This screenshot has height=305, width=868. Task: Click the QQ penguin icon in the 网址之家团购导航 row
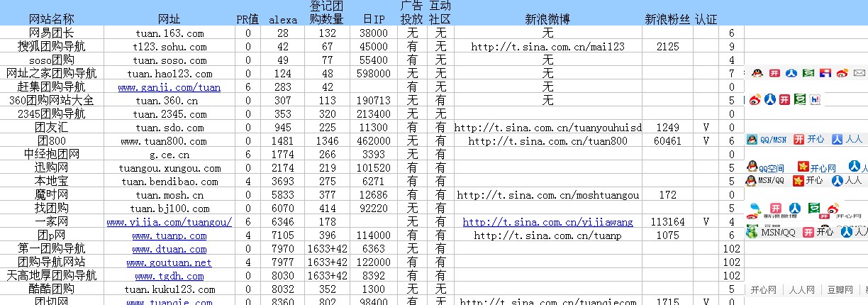[757, 72]
